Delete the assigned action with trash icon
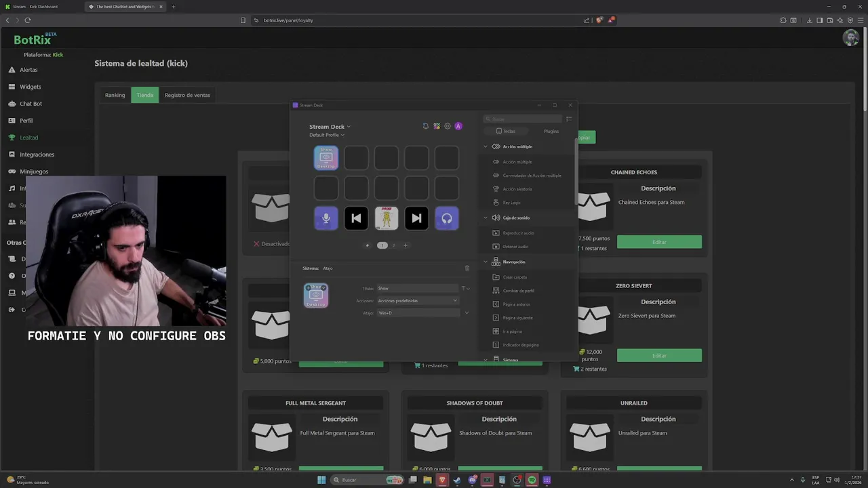Image resolution: width=868 pixels, height=488 pixels. tap(467, 268)
